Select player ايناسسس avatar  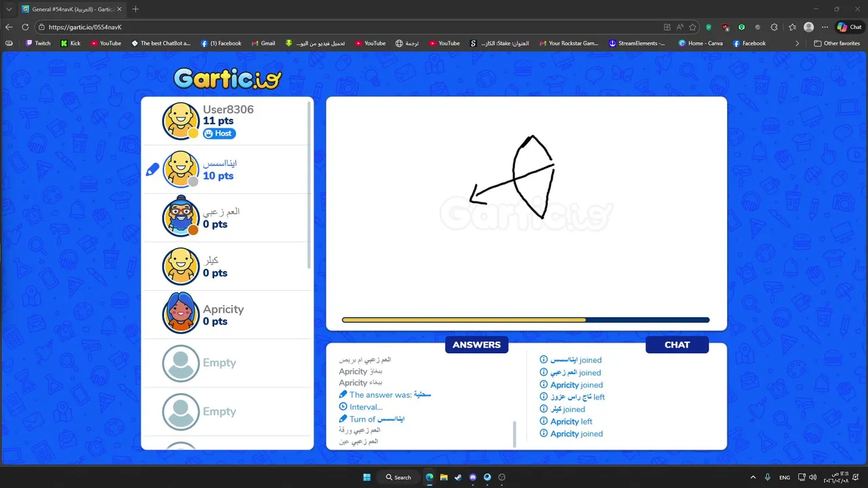[x=180, y=169]
